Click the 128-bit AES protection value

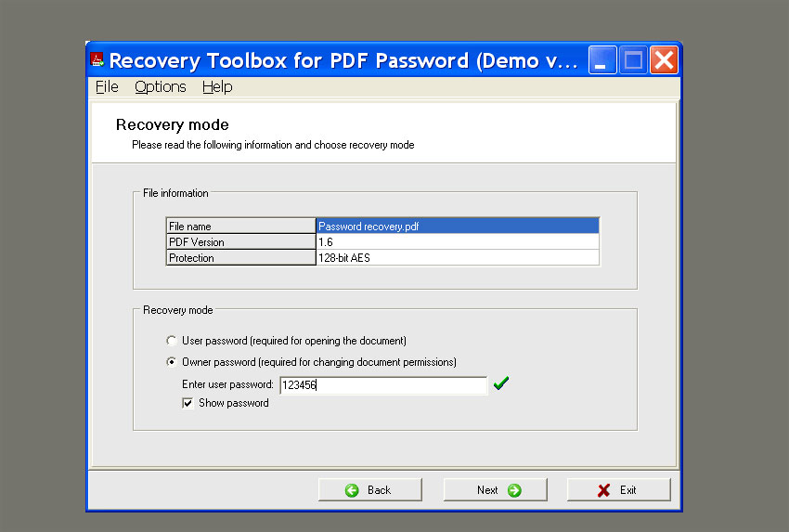pos(457,258)
